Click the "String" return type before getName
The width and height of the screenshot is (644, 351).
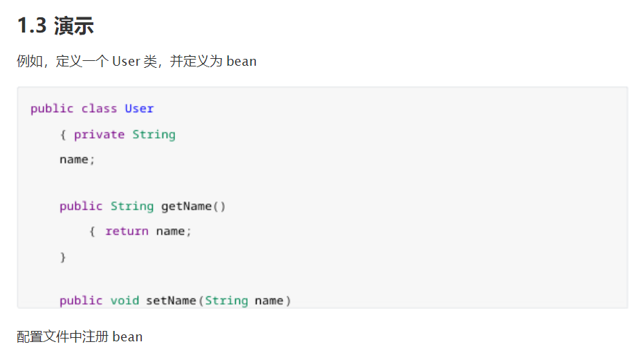131,206
